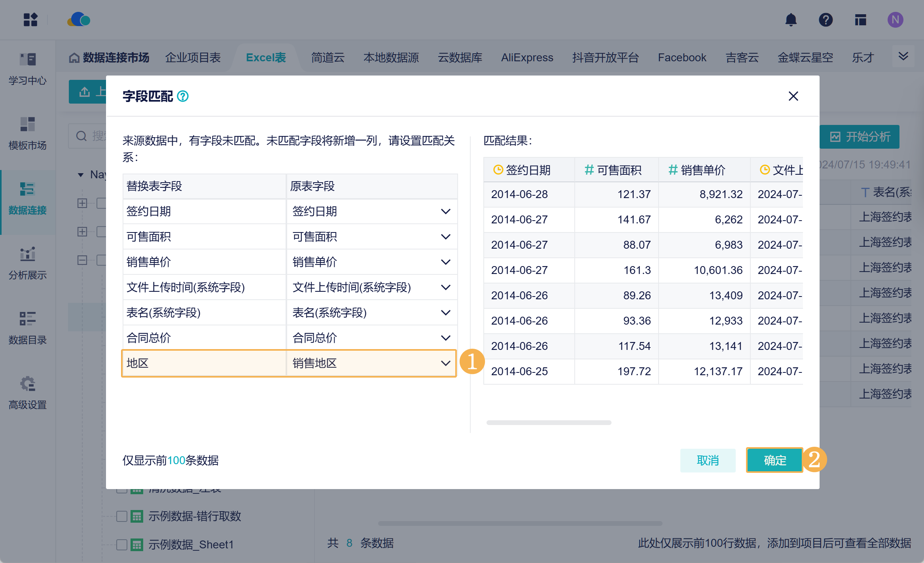The image size is (924, 563).
Task: Switch to the 简道云 tab
Action: 328,58
